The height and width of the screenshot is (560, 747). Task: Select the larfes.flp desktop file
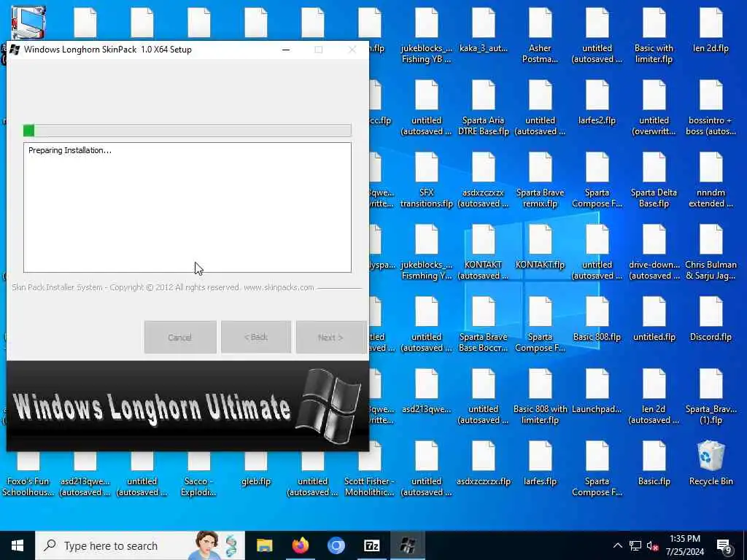541,463
